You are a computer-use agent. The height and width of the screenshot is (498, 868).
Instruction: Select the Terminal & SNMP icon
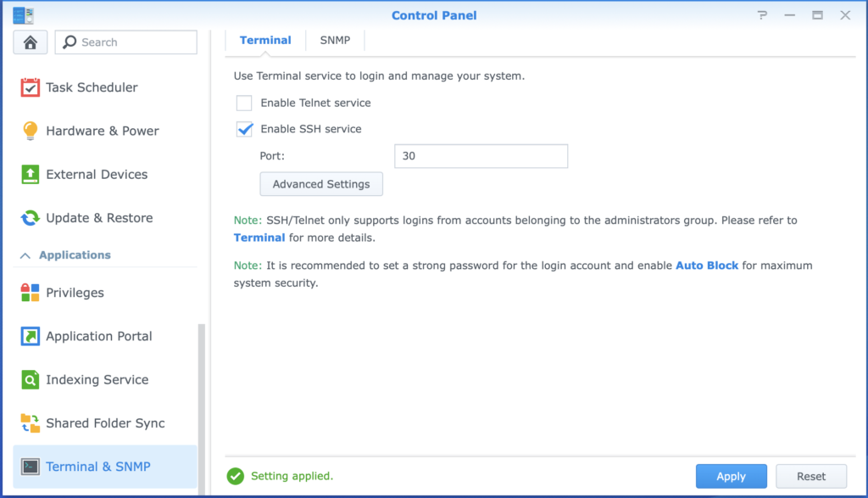[x=30, y=467]
